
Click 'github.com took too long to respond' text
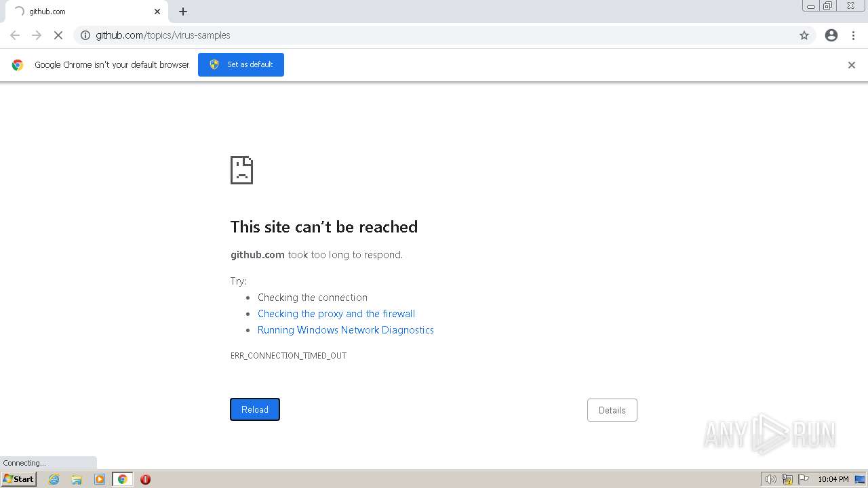(317, 255)
